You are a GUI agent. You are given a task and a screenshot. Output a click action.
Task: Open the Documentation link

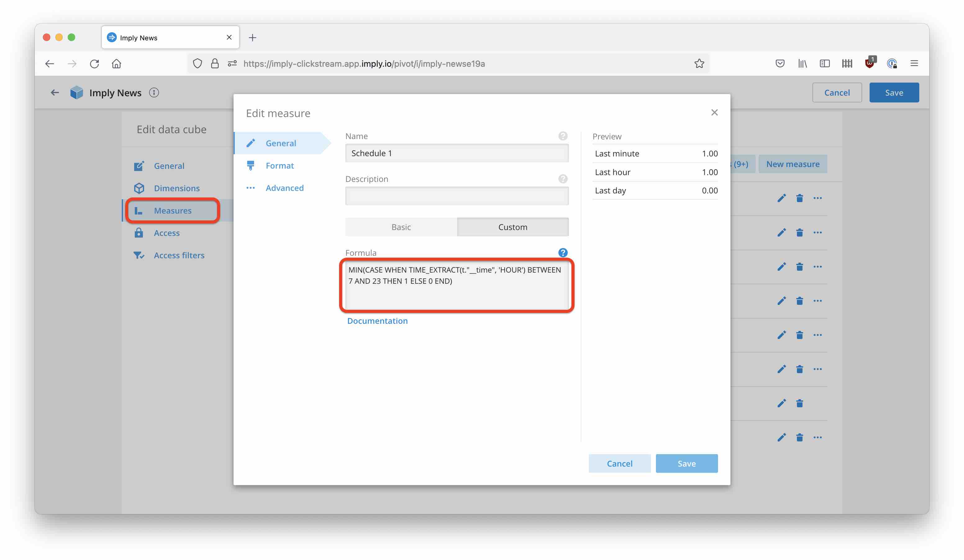click(377, 321)
